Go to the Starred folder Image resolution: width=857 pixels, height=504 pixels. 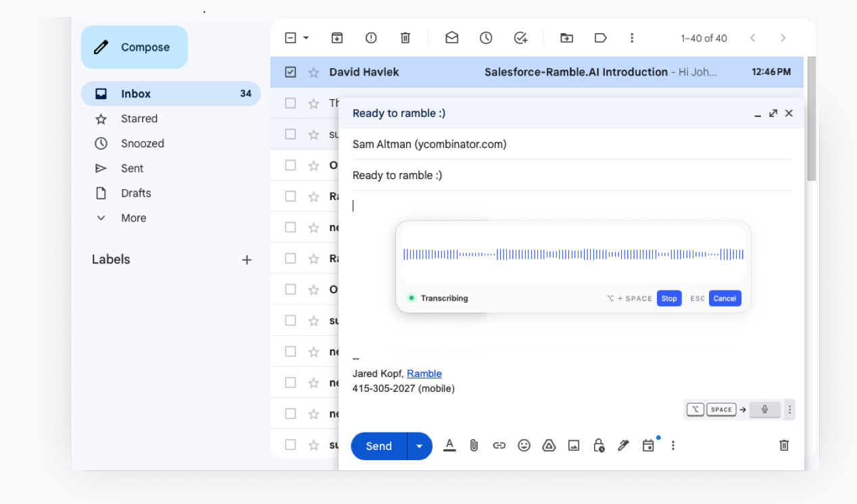pos(139,119)
